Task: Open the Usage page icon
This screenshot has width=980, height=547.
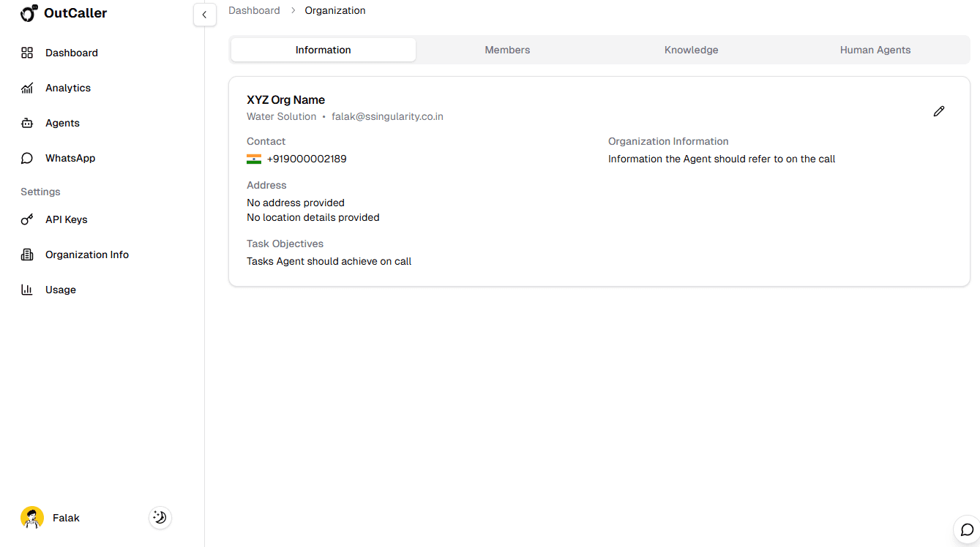Action: 26,290
